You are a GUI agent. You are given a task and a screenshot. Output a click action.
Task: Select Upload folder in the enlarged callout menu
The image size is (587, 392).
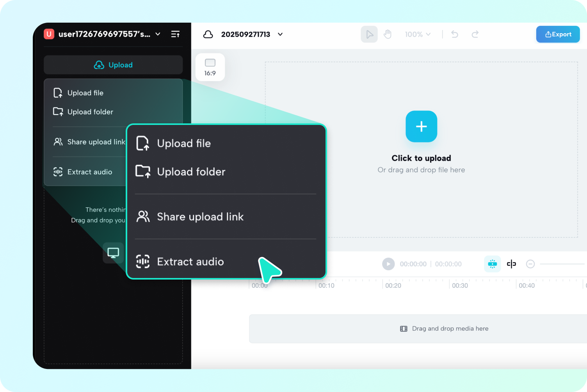(x=181, y=172)
